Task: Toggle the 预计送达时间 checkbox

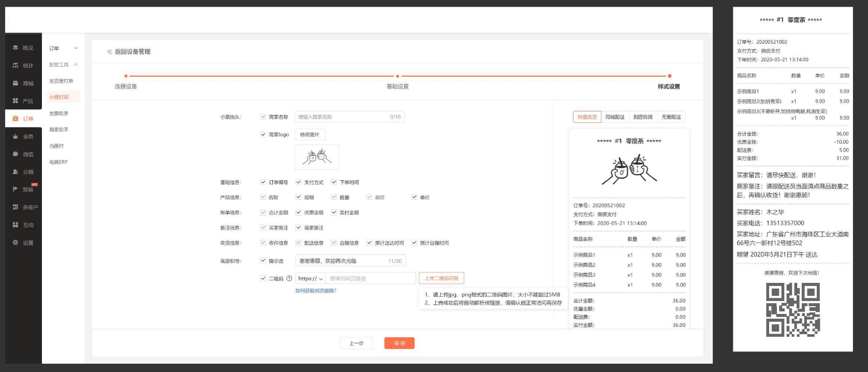Action: [x=369, y=243]
